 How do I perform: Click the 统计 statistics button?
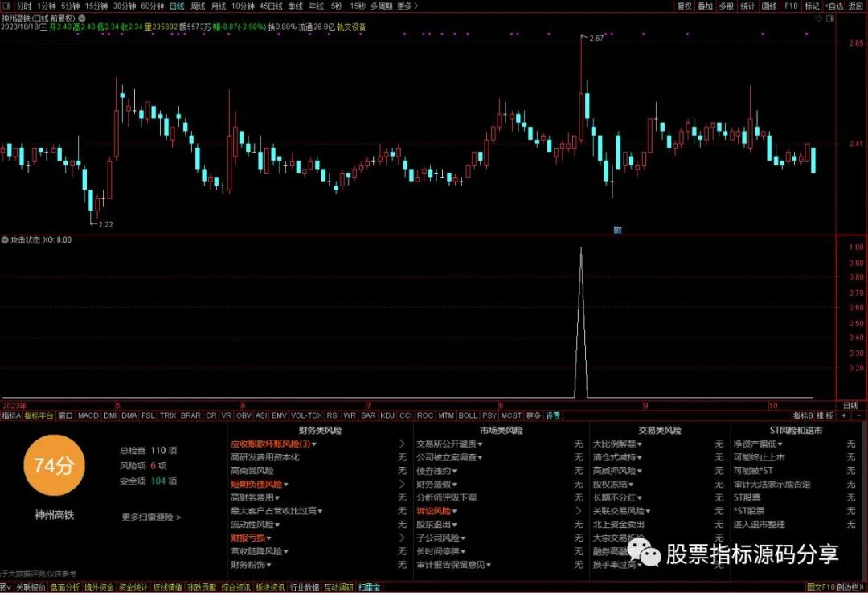click(x=748, y=6)
